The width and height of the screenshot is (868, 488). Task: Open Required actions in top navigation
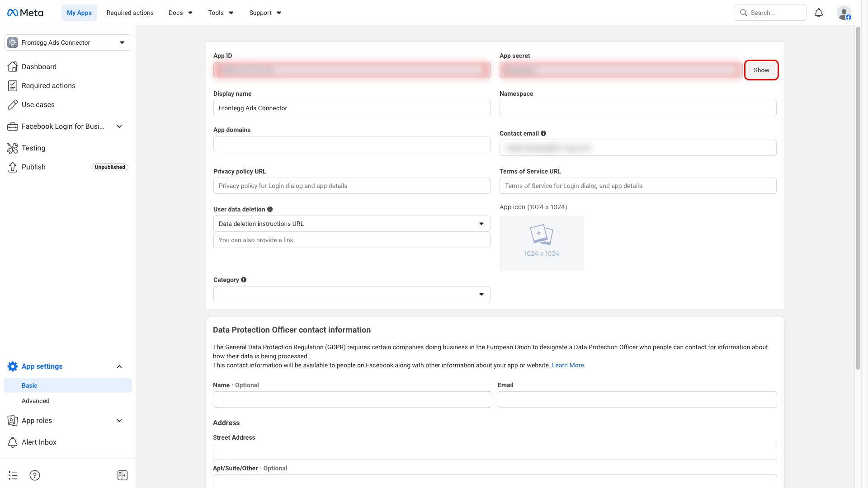[x=130, y=13]
